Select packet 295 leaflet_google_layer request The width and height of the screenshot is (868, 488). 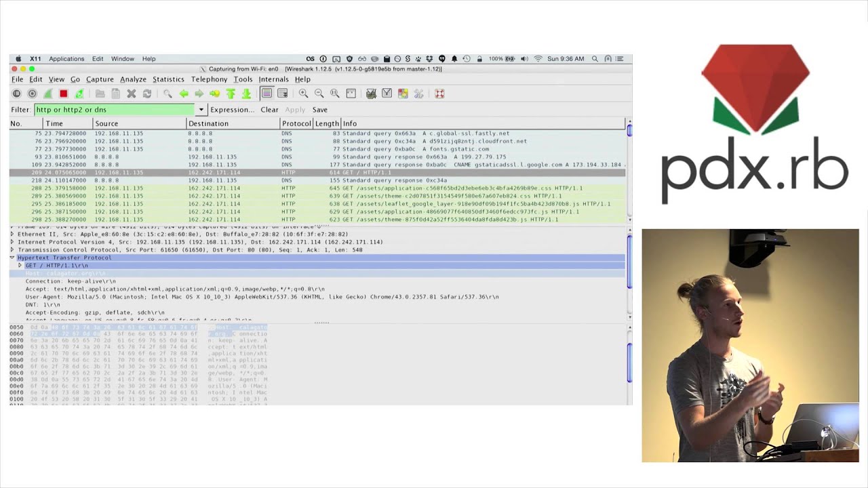(317, 203)
